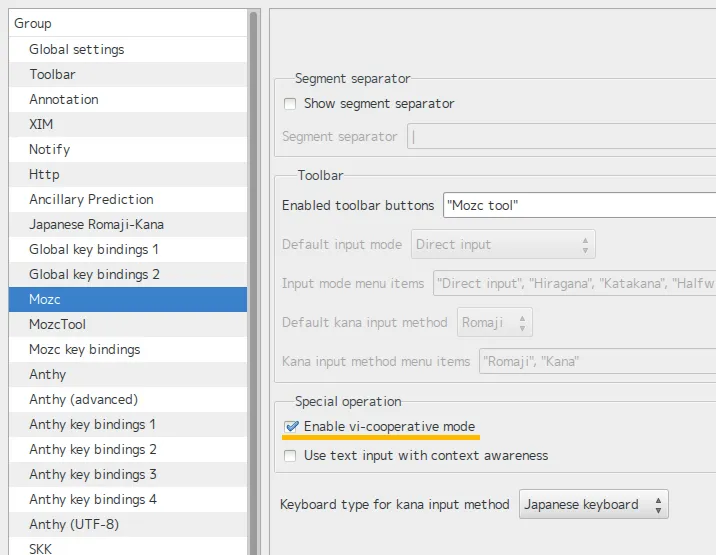Expand the Default kana input method dropdown
The height and width of the screenshot is (555, 716).
(495, 322)
